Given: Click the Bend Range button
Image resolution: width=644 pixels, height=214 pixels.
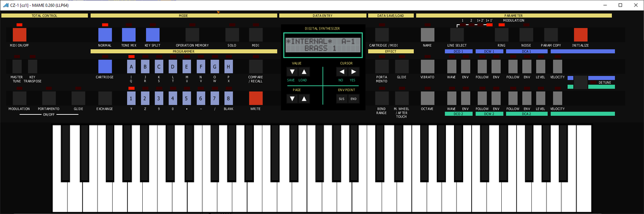Looking at the screenshot, I should pos(382,98).
